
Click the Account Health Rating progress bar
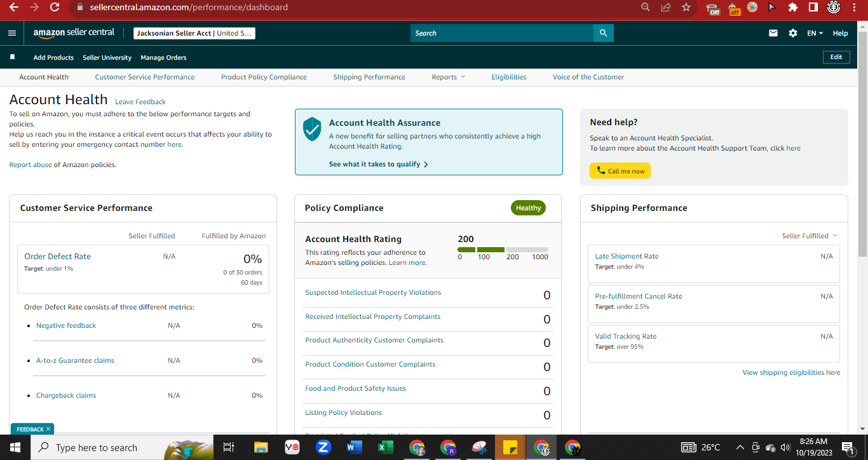point(503,250)
